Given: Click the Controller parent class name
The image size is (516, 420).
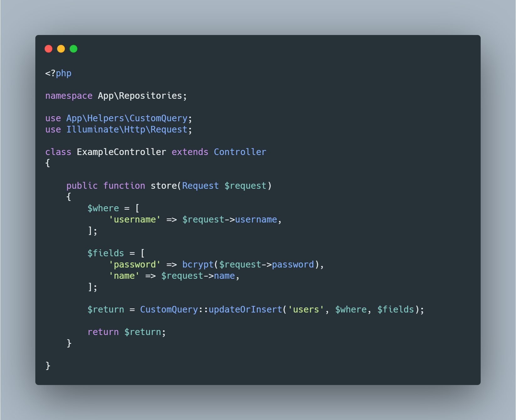Looking at the screenshot, I should (240, 152).
